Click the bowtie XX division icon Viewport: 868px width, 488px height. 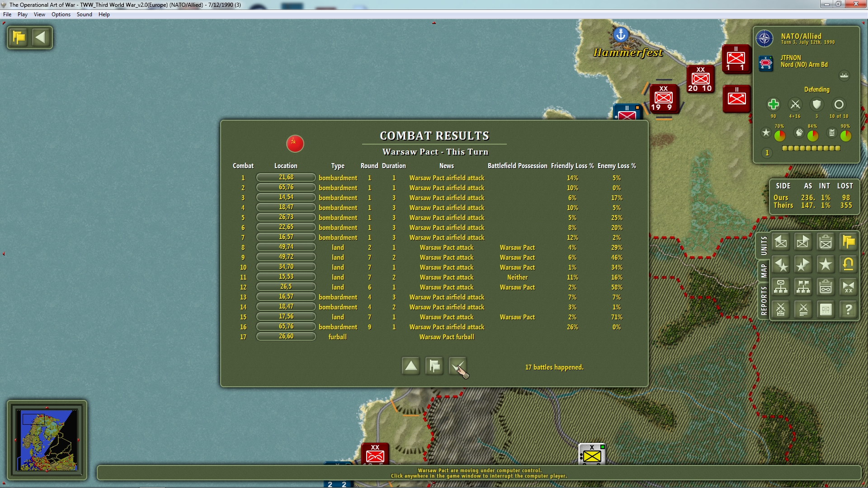pos(849,287)
